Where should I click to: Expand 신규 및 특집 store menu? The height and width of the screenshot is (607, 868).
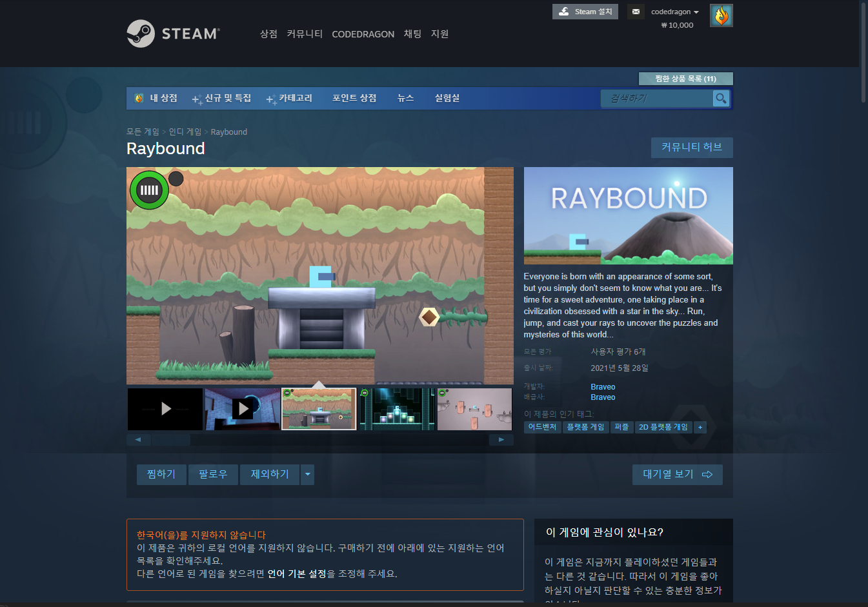click(x=221, y=98)
